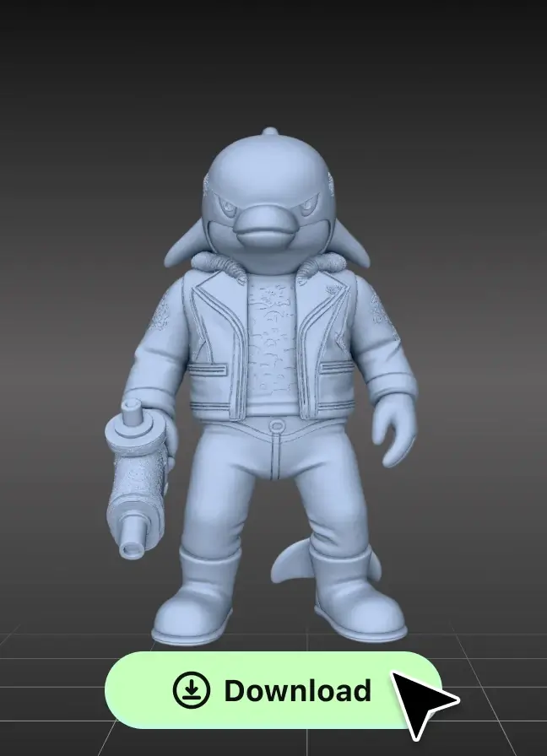Image resolution: width=547 pixels, height=756 pixels.
Task: Select the tail fin between the legs
Action: click(290, 562)
